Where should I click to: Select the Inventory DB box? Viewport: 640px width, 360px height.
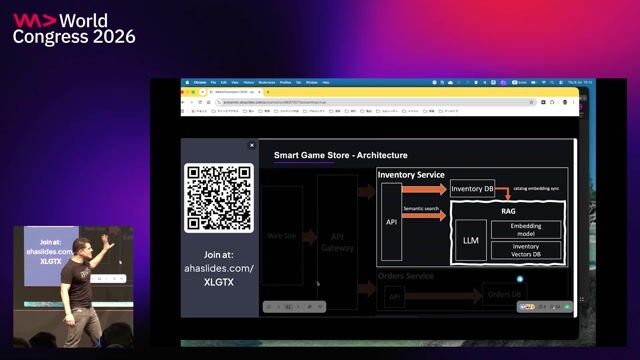[x=472, y=189]
